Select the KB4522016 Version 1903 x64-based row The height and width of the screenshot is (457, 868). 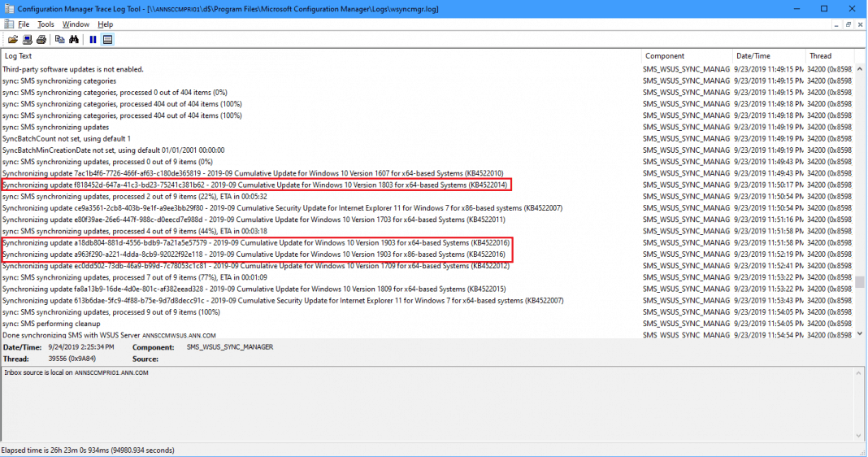(x=427, y=242)
